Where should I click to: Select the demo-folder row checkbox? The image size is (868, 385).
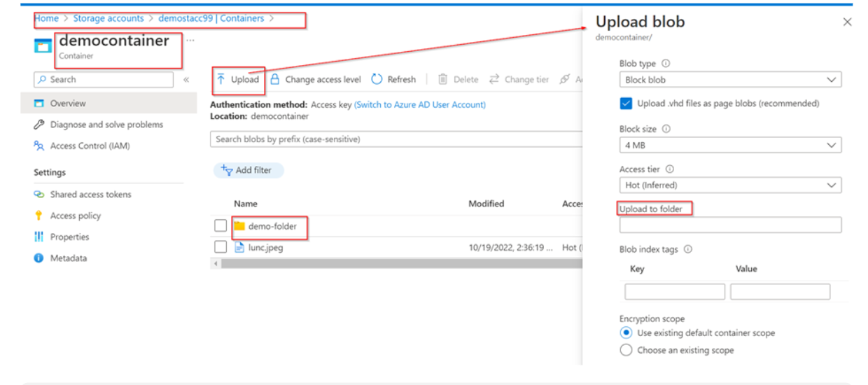click(220, 226)
